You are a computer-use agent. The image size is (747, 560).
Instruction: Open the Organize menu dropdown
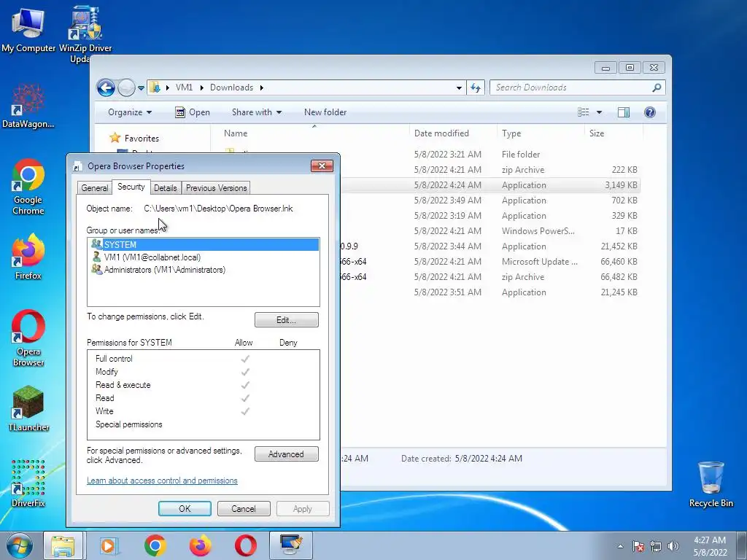tap(130, 112)
